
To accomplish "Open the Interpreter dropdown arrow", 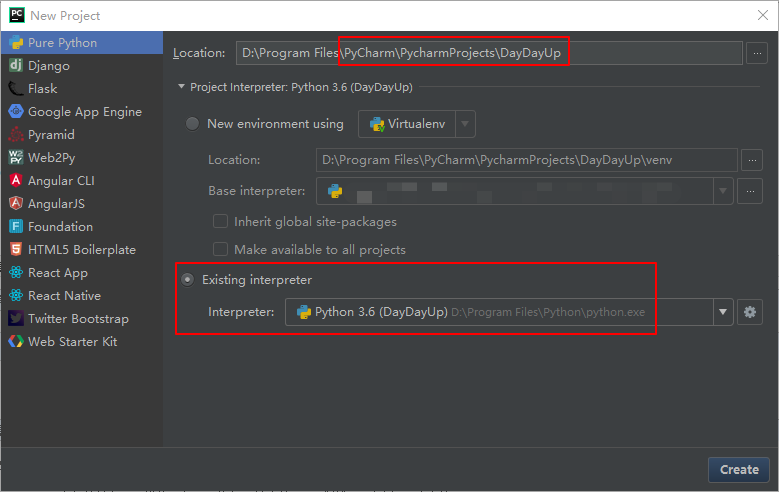I will 723,312.
